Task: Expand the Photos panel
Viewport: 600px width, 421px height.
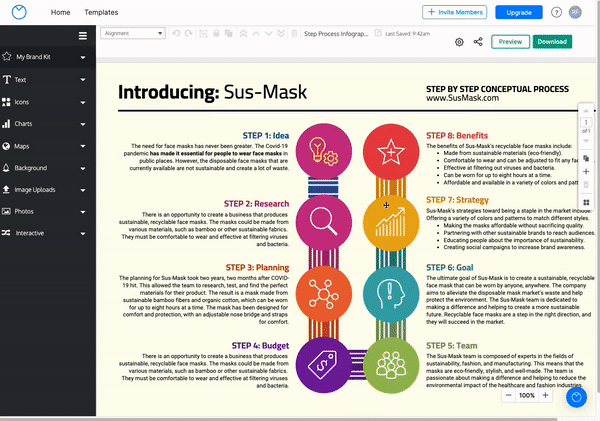Action: click(x=48, y=212)
